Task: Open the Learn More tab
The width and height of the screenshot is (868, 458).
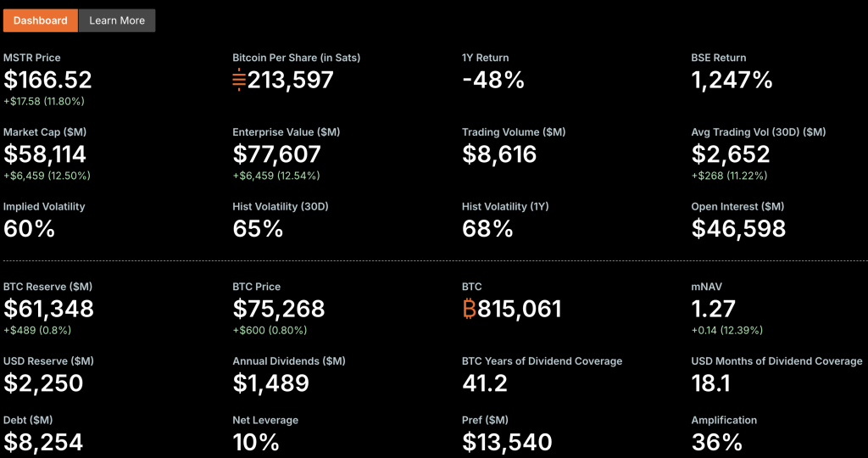Action: pos(117,20)
